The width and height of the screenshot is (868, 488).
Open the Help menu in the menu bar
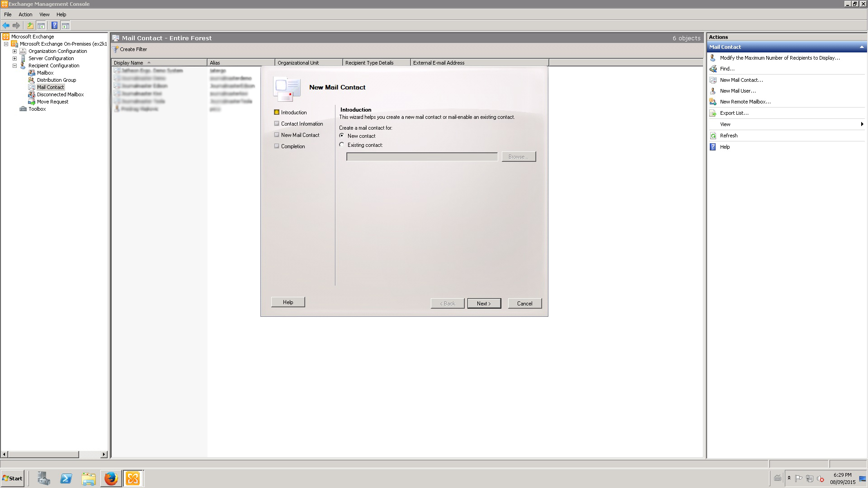(x=61, y=14)
